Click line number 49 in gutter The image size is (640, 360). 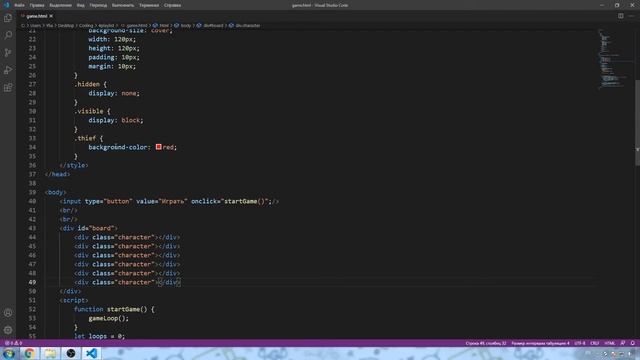pos(32,282)
